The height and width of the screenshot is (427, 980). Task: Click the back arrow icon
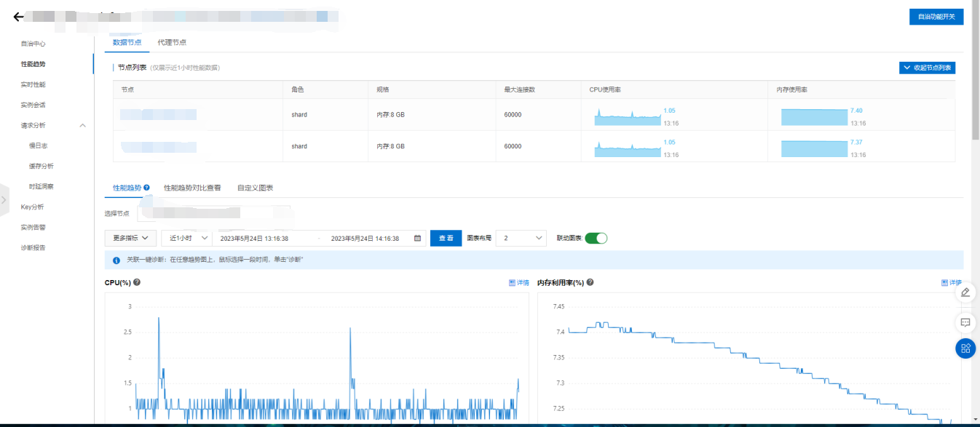pos(19,17)
